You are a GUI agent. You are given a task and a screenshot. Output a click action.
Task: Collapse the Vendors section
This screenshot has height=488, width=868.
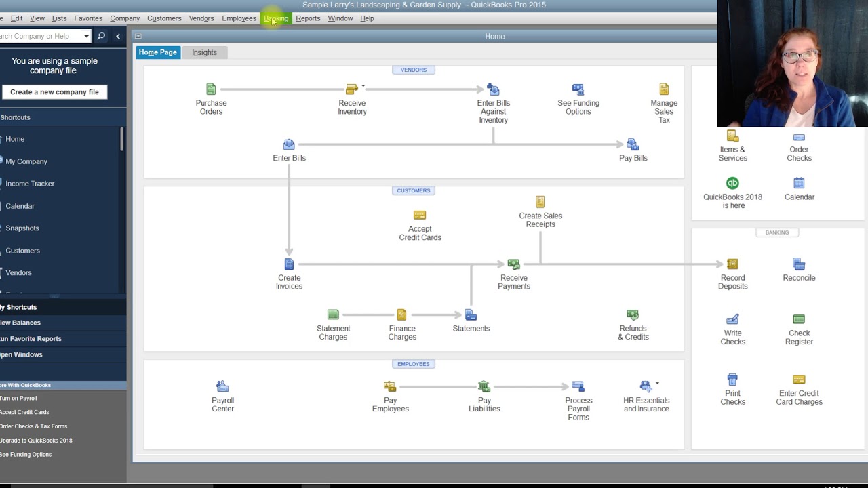tap(414, 70)
